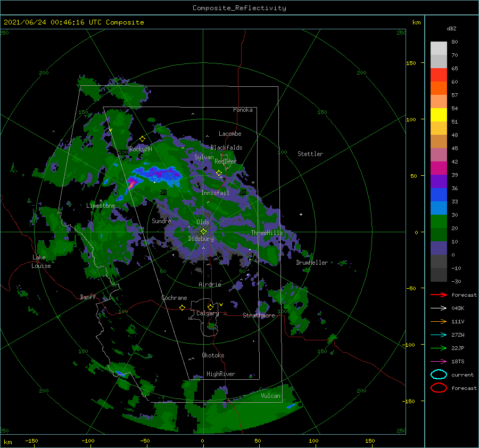This screenshot has height=448, width=479.
Task: Click the 2021/06/24 UTC timestamp text
Action: pos(74,22)
